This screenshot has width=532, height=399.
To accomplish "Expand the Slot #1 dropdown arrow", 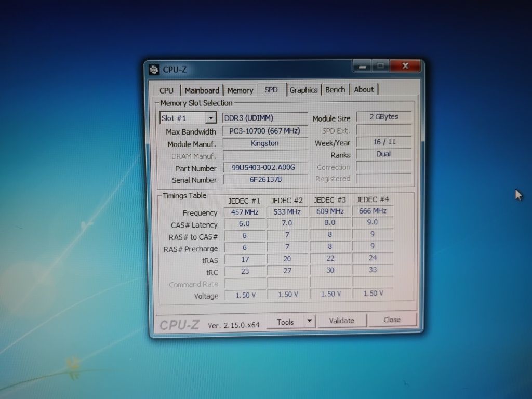I will pos(211,118).
